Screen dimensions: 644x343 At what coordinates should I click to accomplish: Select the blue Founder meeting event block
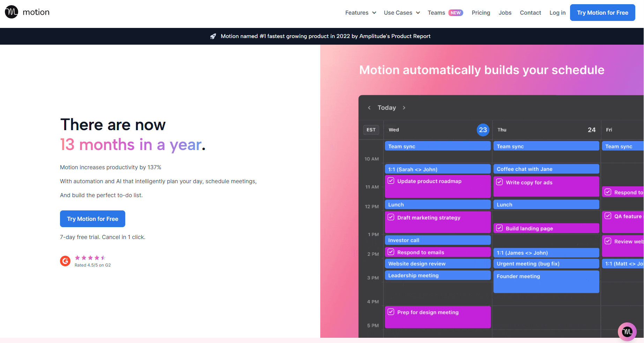pyautogui.click(x=546, y=282)
